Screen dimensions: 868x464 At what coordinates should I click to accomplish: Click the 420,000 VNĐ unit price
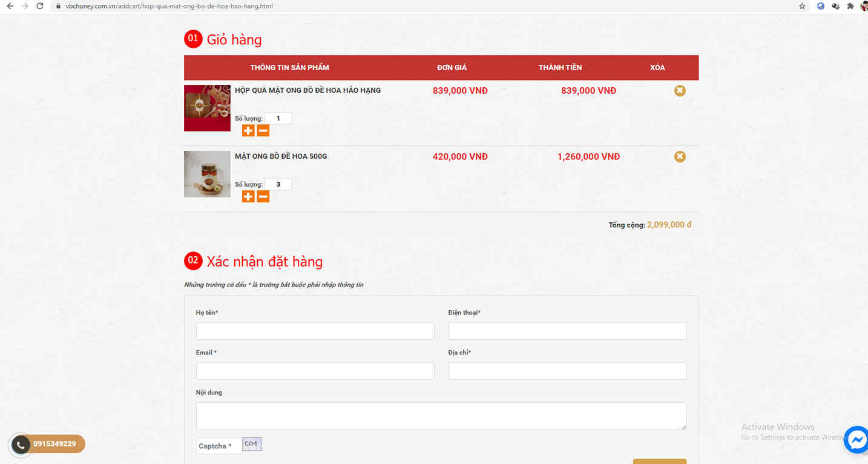(460, 156)
